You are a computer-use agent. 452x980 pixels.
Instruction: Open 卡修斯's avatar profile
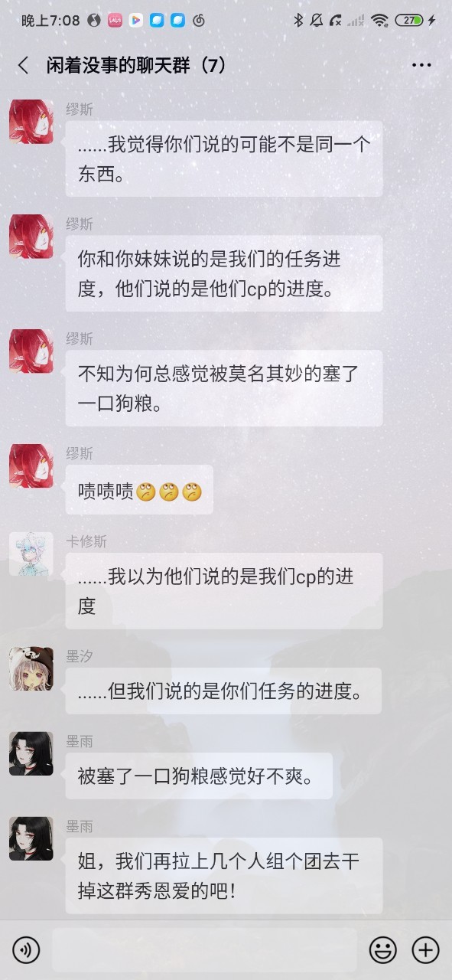coord(31,554)
